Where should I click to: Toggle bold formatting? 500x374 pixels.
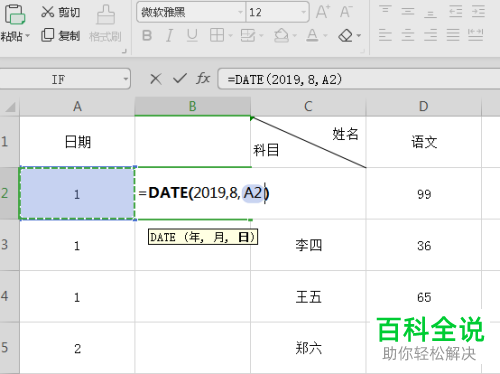[x=147, y=35]
